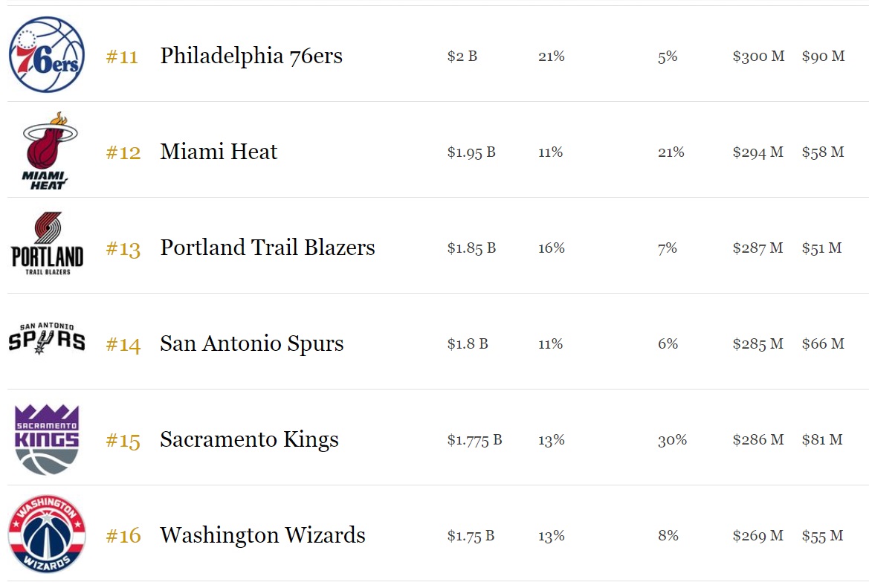The image size is (869, 588).
Task: Click the #11 rank number
Action: tap(123, 57)
